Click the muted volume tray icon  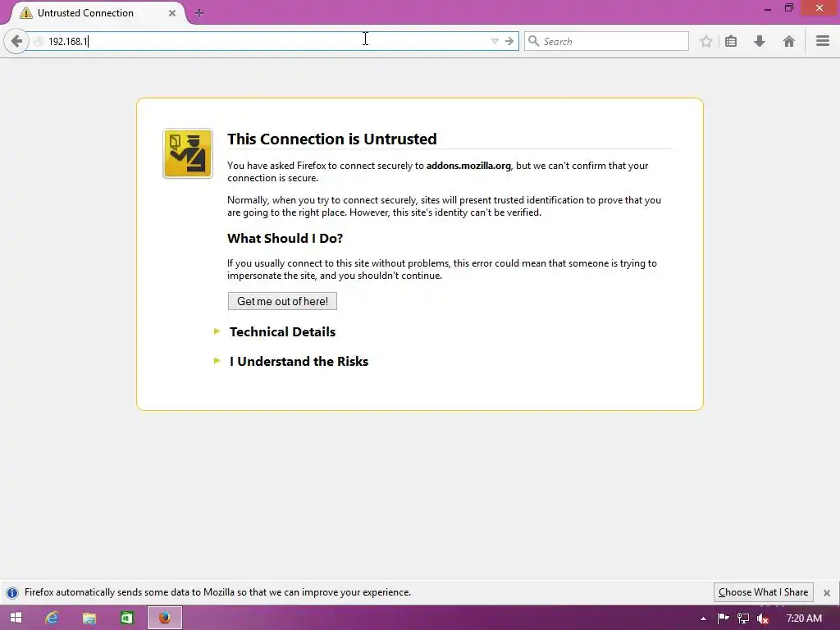pos(763,619)
